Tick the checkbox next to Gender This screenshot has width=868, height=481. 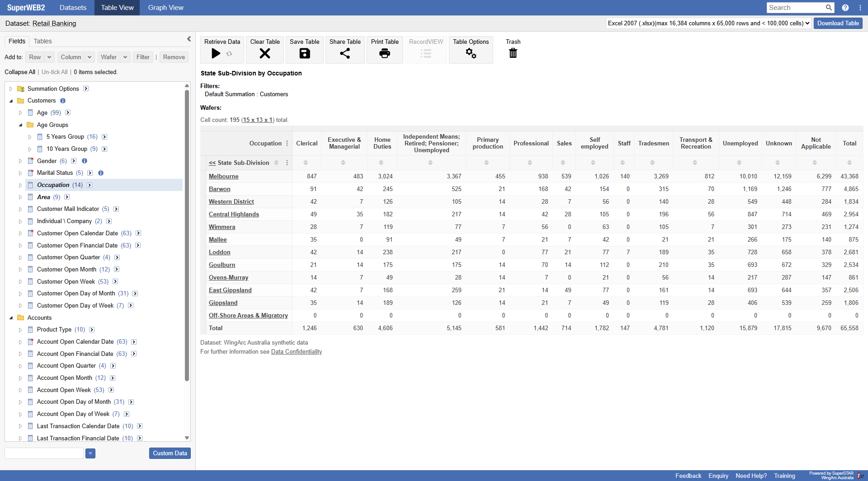click(31, 161)
